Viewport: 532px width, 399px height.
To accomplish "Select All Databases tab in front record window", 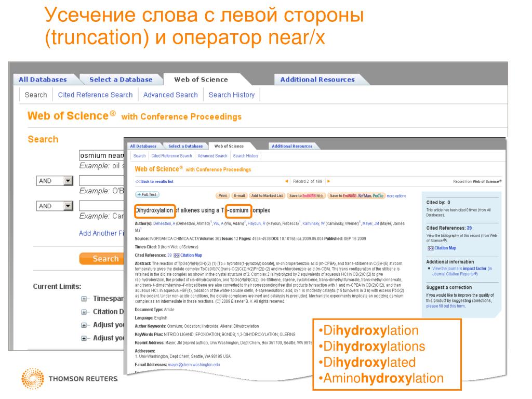I will click(x=143, y=146).
